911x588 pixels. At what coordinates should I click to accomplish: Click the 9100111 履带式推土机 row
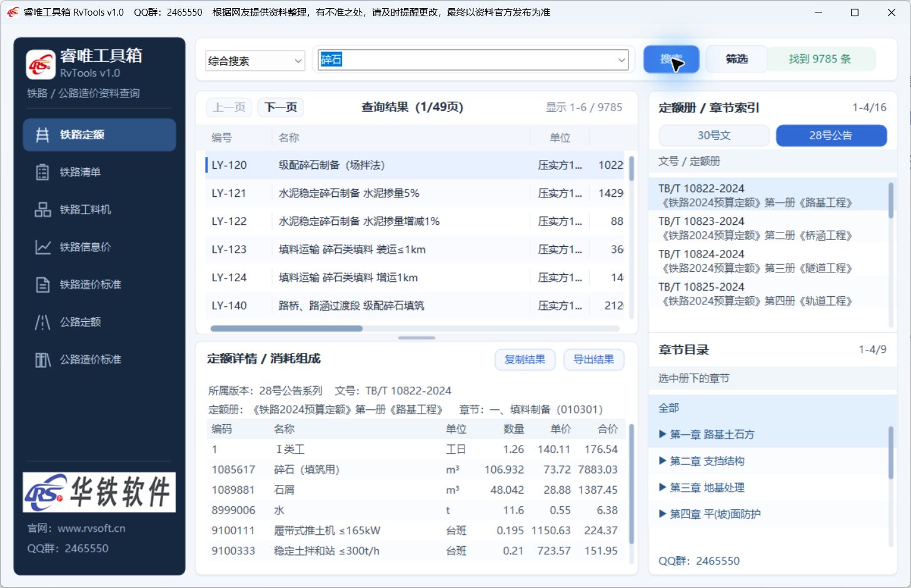415,531
